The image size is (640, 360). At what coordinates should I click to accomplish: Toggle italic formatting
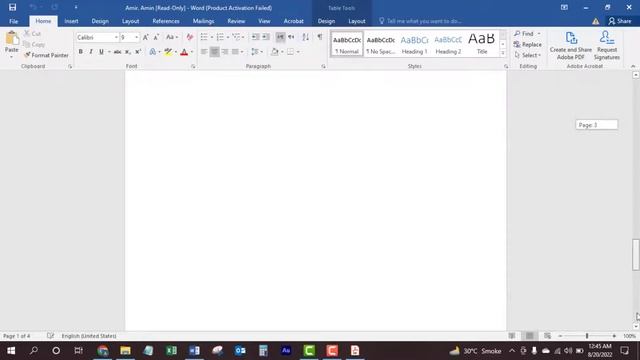pos(91,52)
